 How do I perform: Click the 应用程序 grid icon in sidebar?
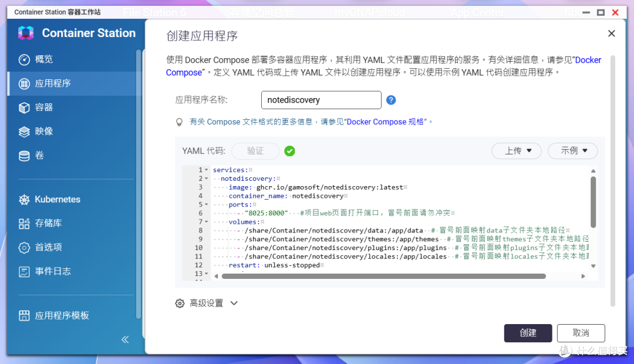tap(24, 84)
